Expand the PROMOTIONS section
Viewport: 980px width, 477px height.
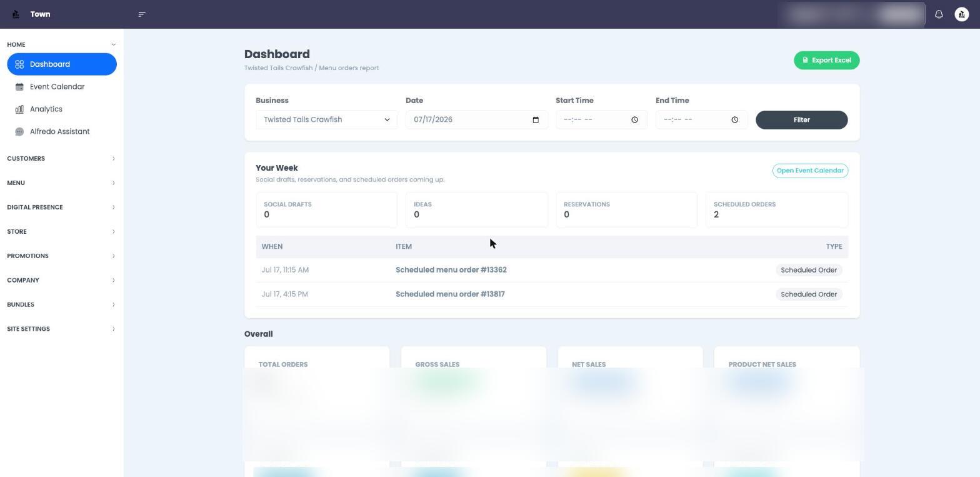[61, 256]
